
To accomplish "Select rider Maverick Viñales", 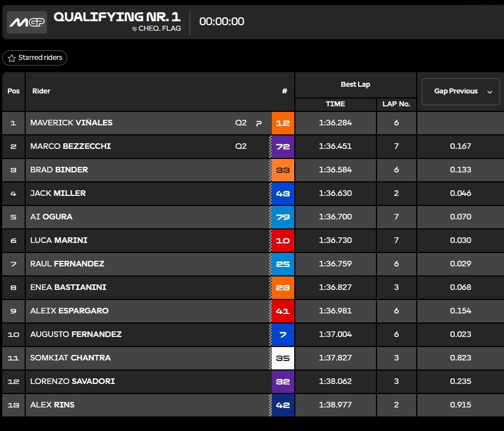I will click(71, 123).
